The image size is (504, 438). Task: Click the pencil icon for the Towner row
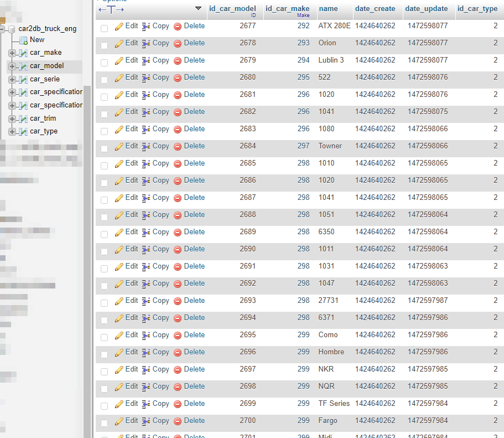tap(119, 146)
